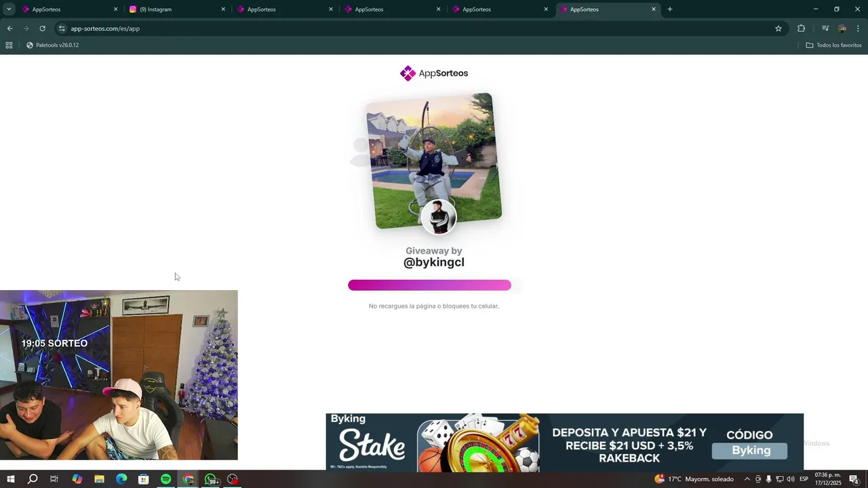Open the giveaway post photo

pyautogui.click(x=434, y=159)
